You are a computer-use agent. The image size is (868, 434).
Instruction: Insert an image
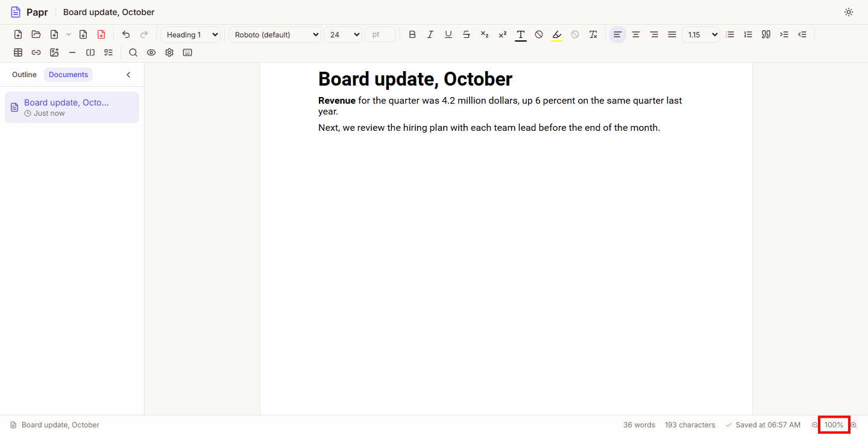coord(54,52)
